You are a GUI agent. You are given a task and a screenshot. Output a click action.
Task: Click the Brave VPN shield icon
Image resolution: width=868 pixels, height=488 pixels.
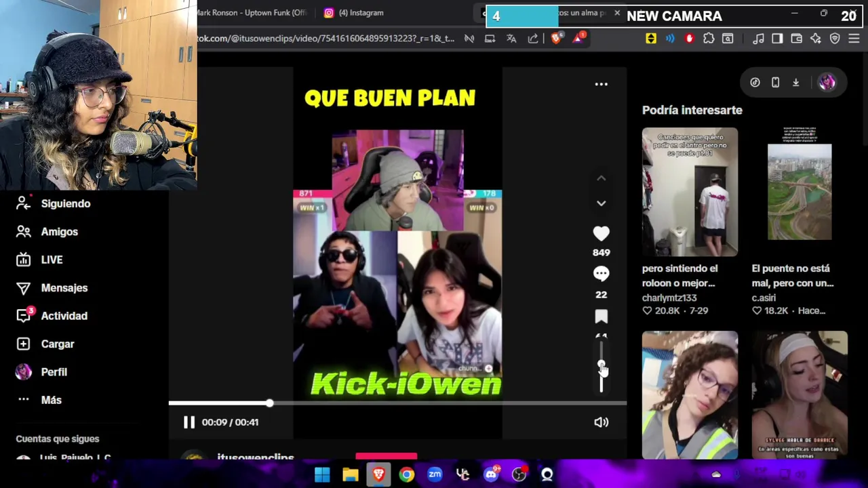click(x=835, y=39)
